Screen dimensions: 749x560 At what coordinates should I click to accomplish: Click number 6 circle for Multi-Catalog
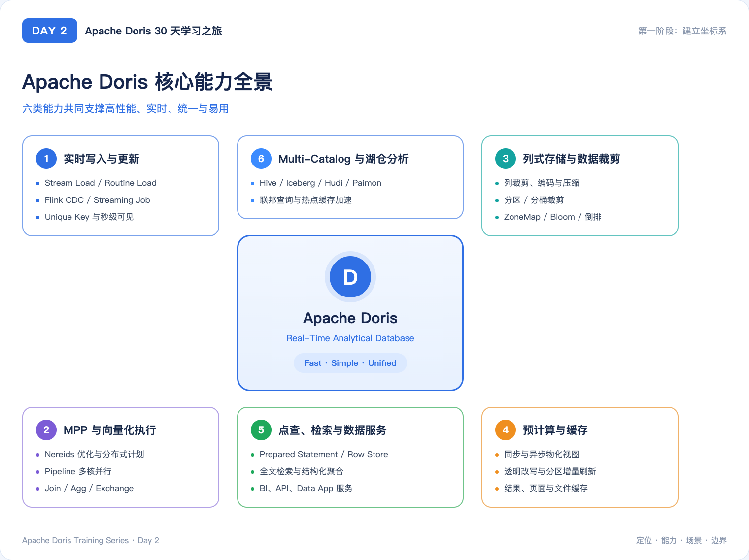tap(261, 159)
